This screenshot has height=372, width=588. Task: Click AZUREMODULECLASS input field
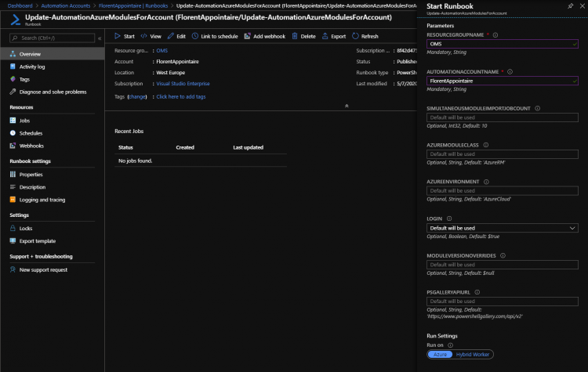click(x=502, y=154)
